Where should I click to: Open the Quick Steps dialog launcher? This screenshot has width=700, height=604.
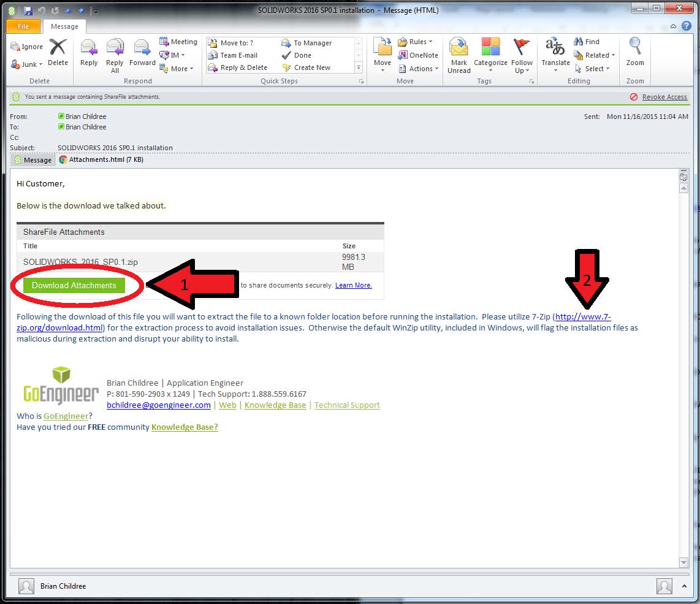[x=361, y=82]
